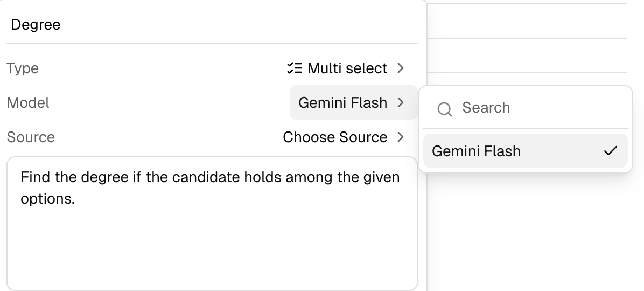644x291 pixels.
Task: Click the word 'options.' in the prompt
Action: (x=47, y=198)
